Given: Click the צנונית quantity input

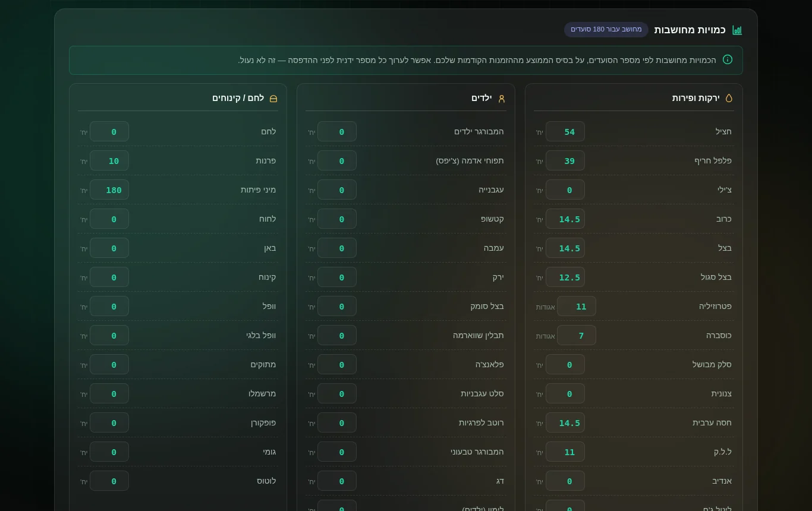Looking at the screenshot, I should pyautogui.click(x=565, y=393).
